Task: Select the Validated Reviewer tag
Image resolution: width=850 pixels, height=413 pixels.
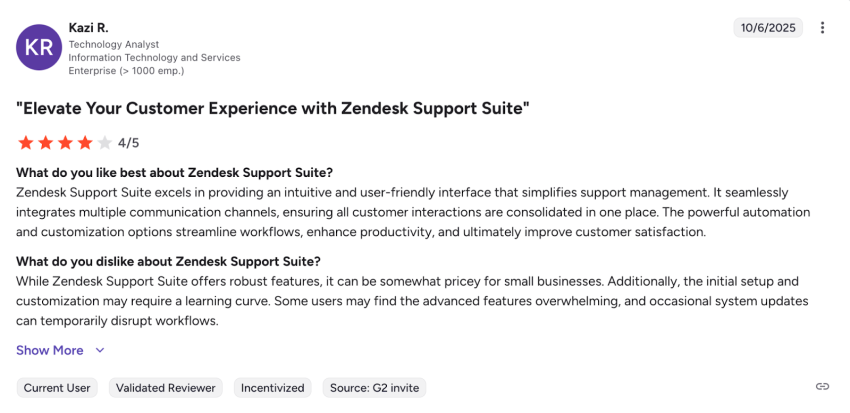Action: tap(165, 387)
